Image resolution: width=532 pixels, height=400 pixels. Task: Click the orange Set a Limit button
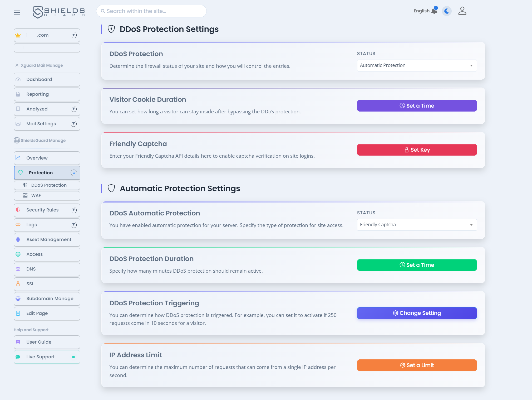(x=417, y=365)
